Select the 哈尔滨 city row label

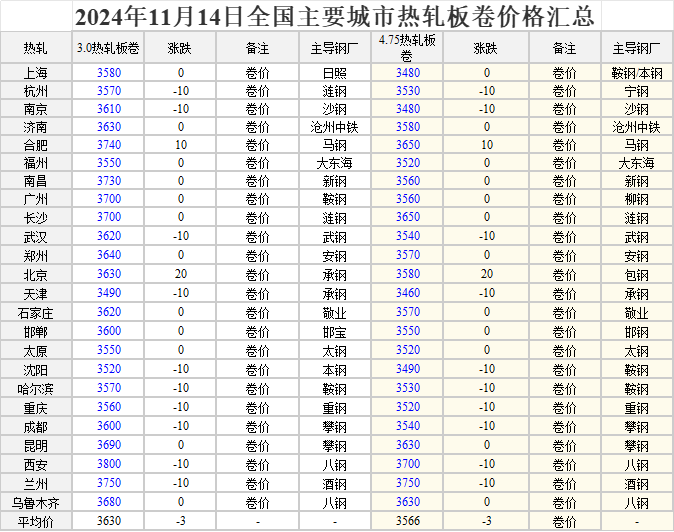[35, 388]
